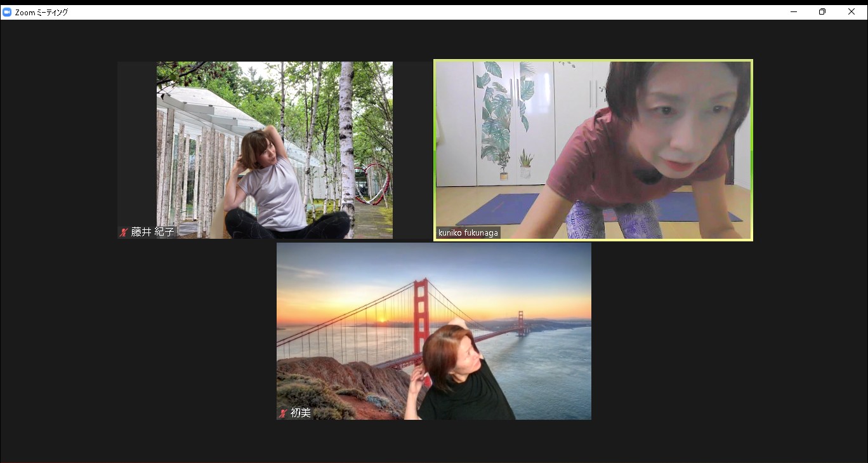Close the Zoom meeting window

[852, 12]
